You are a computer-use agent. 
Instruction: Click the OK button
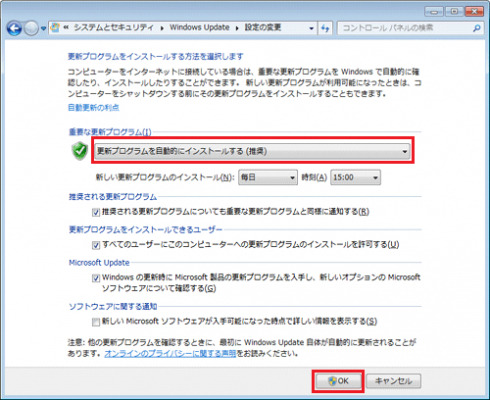coord(338,381)
